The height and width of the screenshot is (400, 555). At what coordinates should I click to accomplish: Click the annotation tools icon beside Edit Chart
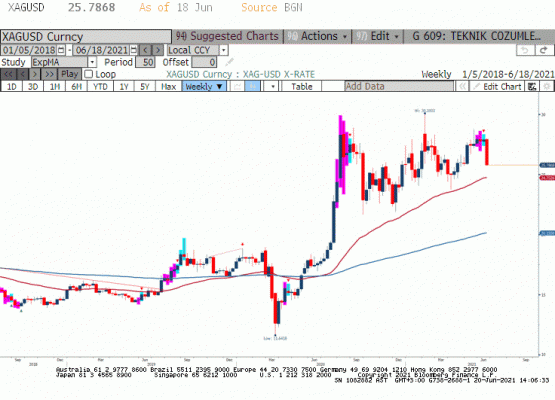pos(532,86)
